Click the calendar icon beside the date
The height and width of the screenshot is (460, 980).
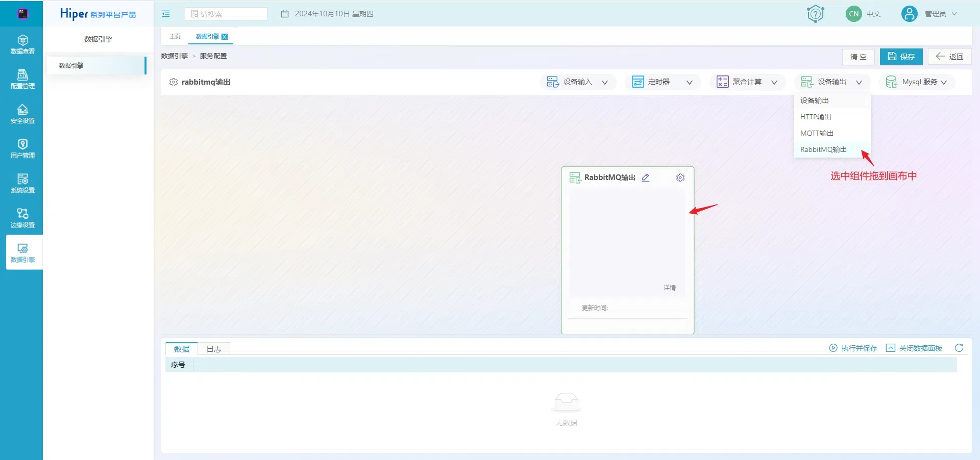(x=285, y=14)
